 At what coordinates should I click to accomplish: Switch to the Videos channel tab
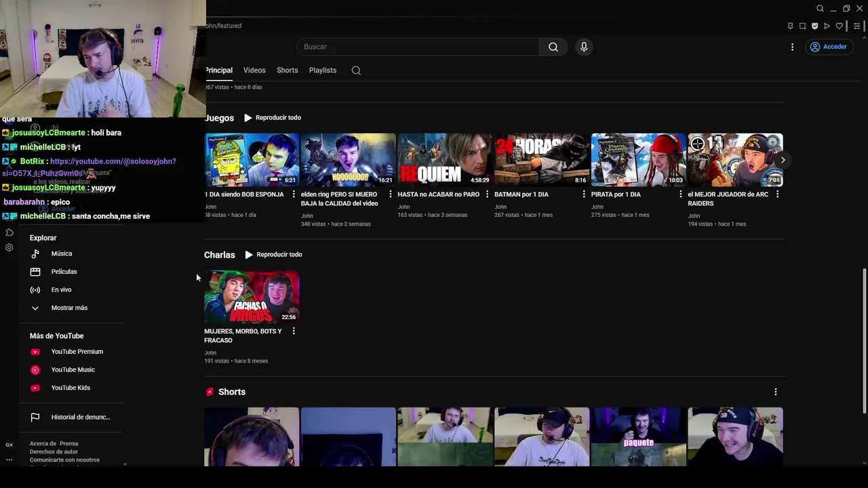pos(254,70)
